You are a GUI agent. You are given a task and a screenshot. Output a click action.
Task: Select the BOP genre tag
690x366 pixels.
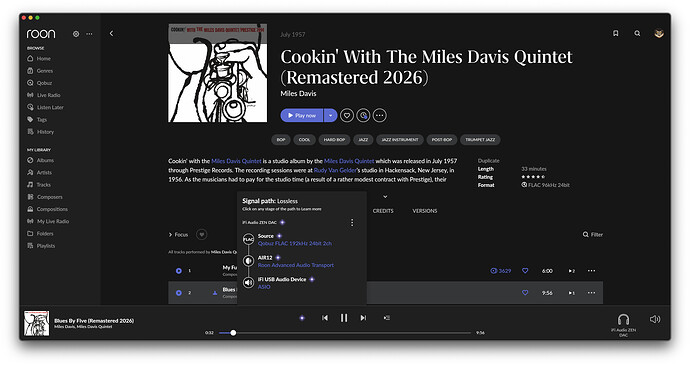tap(281, 140)
